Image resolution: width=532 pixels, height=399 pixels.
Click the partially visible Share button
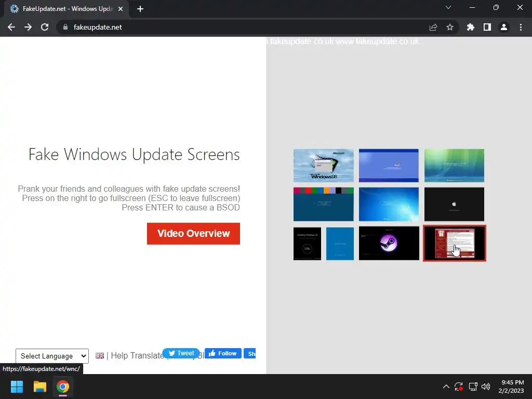(250, 353)
